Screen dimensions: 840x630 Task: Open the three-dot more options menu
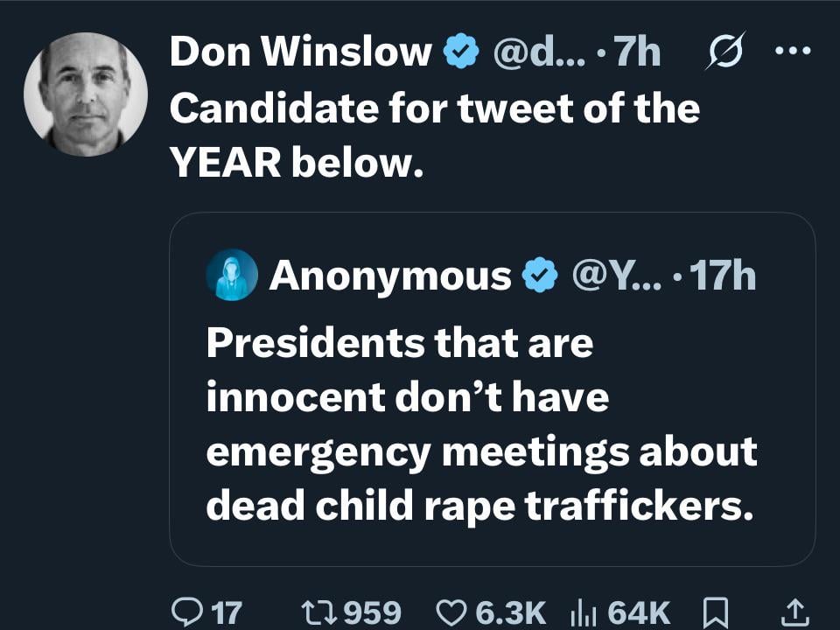click(794, 51)
